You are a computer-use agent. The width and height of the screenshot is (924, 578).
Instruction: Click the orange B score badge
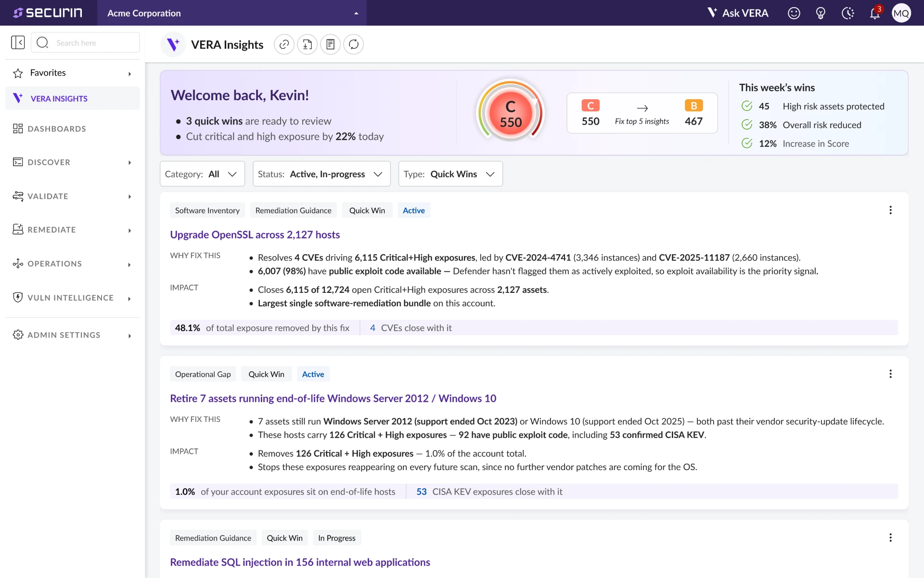tap(693, 105)
